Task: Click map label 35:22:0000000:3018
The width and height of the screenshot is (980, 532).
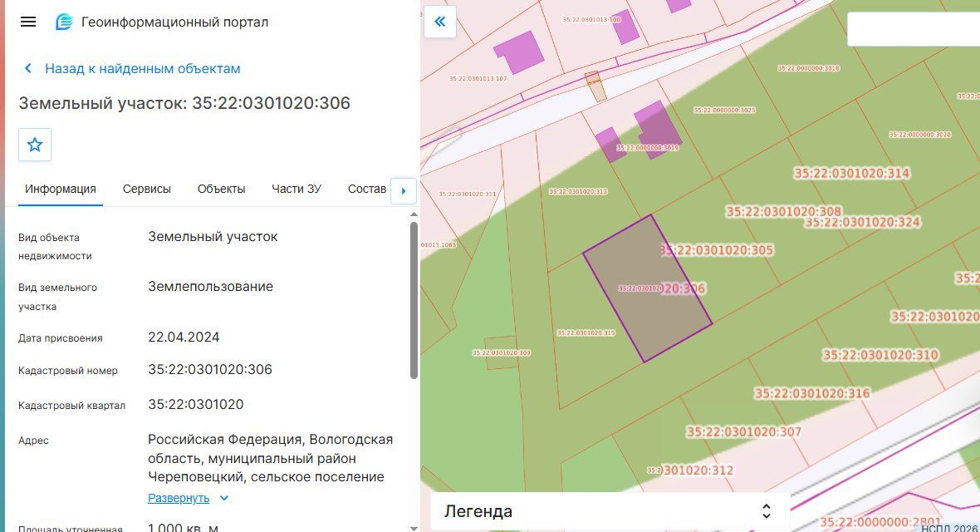Action: coord(809,68)
